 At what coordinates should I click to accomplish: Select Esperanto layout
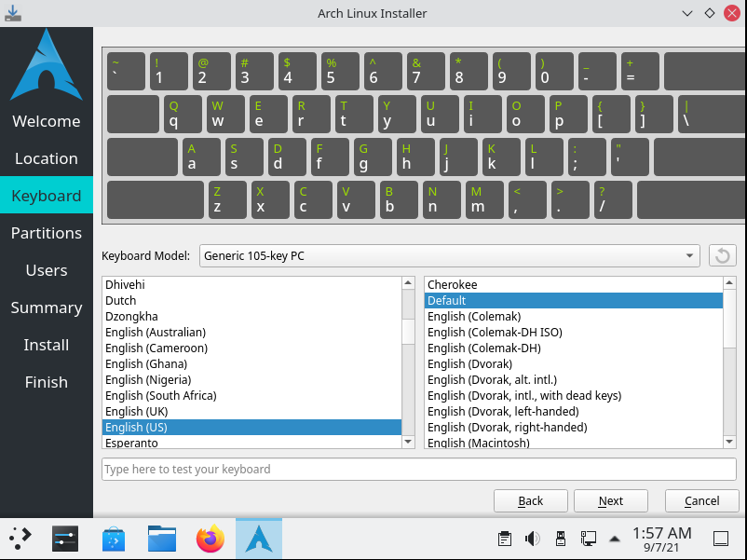pos(251,442)
